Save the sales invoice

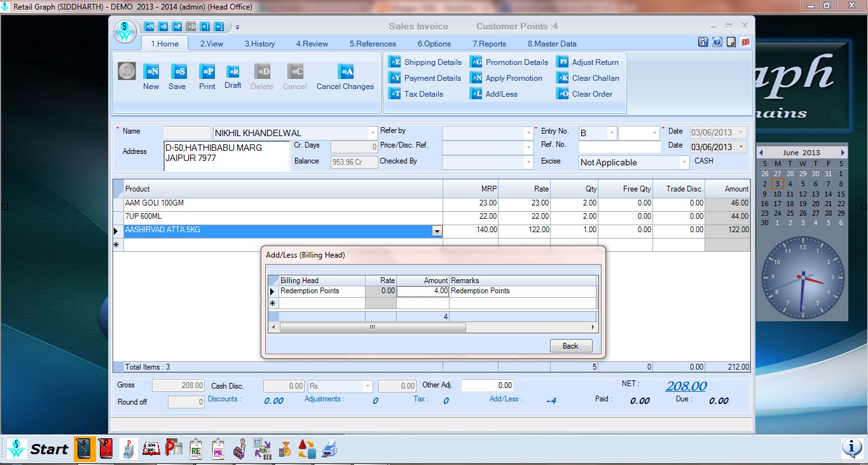click(177, 76)
